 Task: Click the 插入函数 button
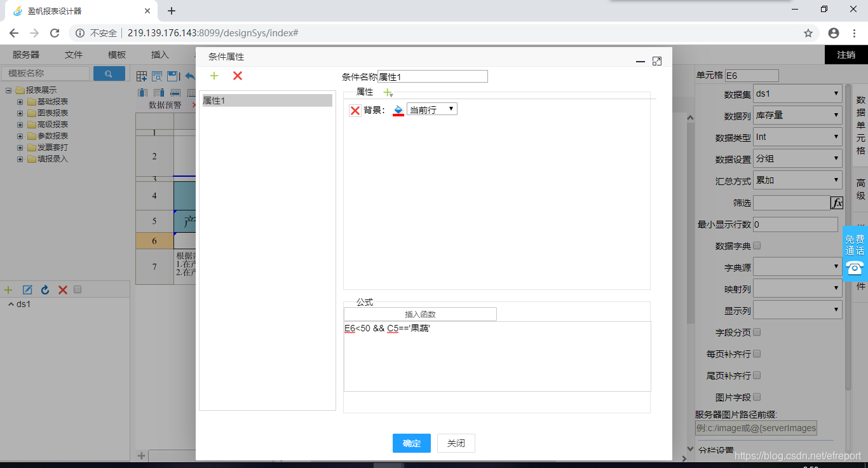tap(420, 314)
